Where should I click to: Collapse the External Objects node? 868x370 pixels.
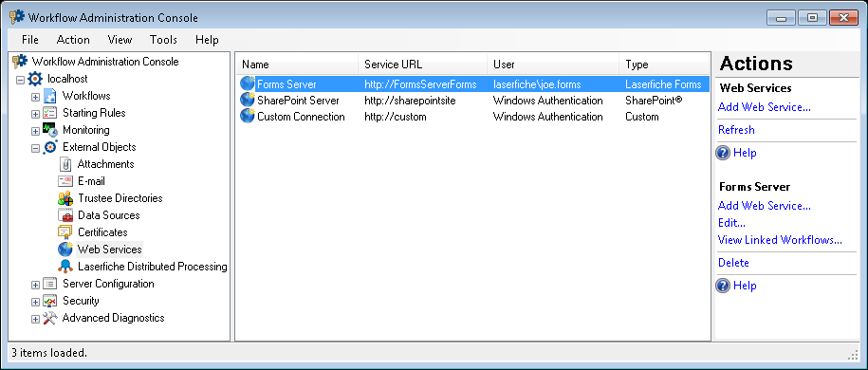tap(35, 148)
